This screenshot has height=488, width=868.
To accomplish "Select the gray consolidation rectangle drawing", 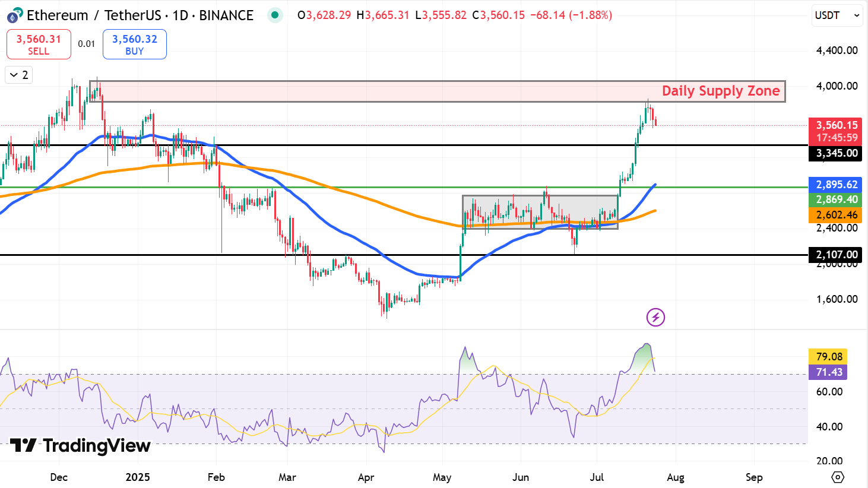I will 540,212.
